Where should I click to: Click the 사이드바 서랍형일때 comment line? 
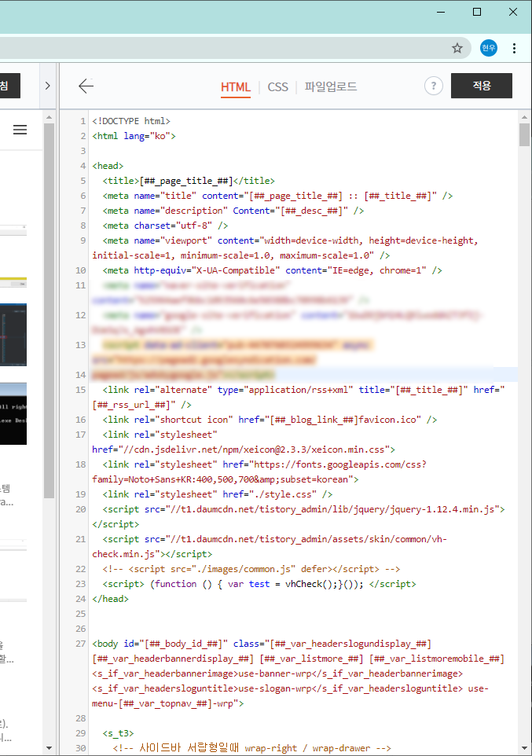[251, 749]
